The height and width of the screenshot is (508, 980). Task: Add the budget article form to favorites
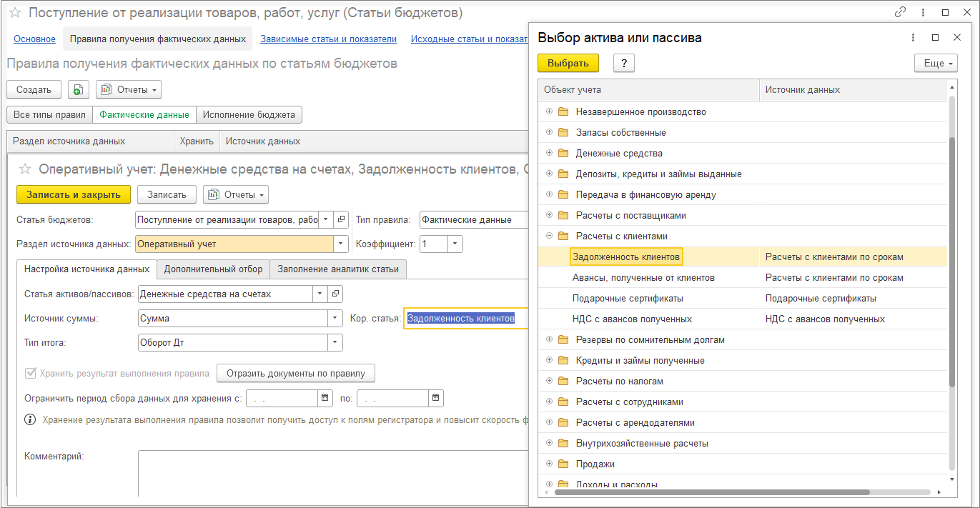14,13
